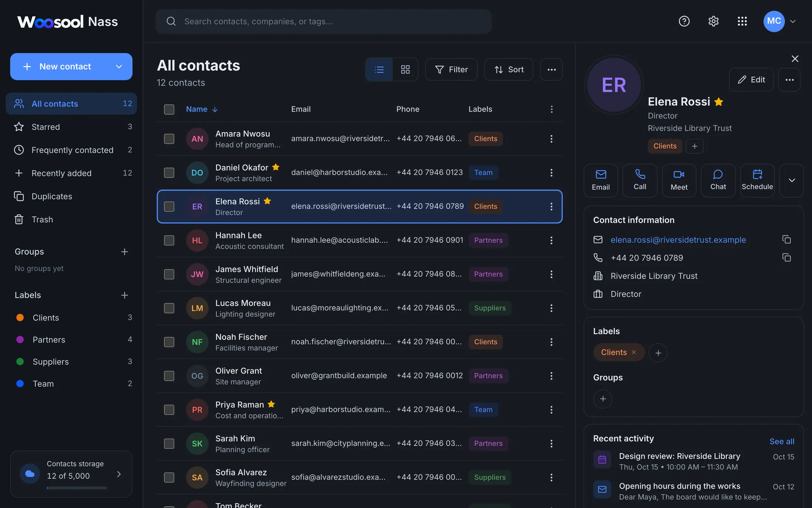Open the apps grid launcher
This screenshot has height=508, width=812.
pyautogui.click(x=742, y=21)
